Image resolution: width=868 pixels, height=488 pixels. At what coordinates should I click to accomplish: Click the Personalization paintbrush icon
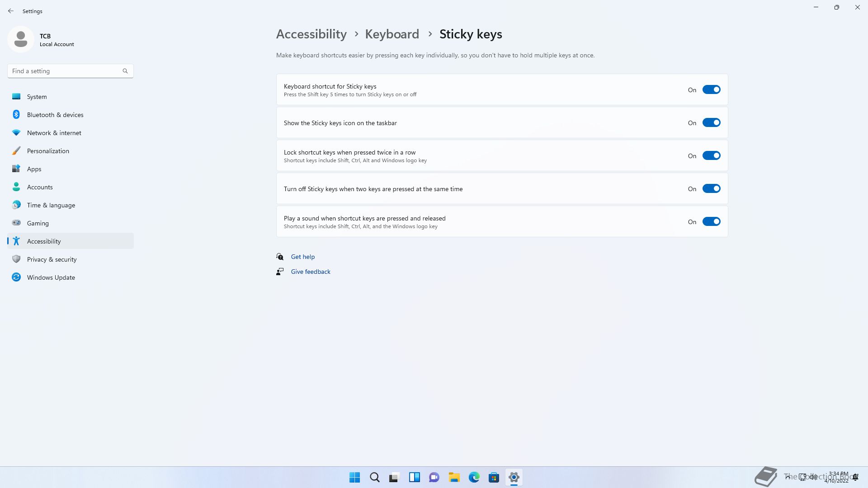[x=16, y=150]
